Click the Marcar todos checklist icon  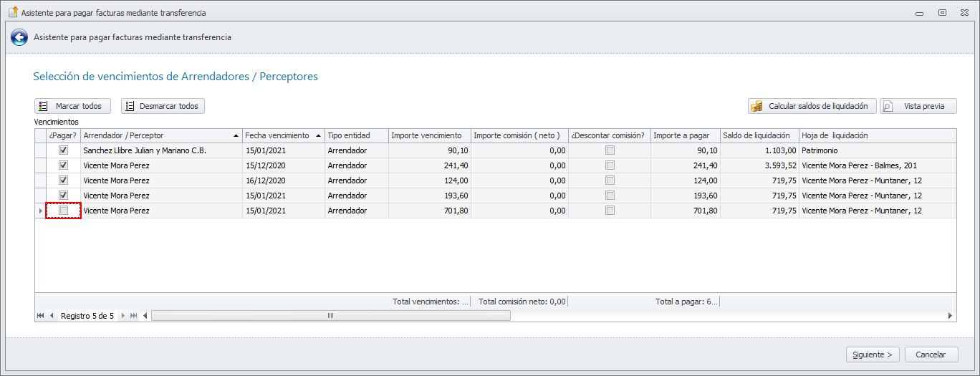pyautogui.click(x=43, y=106)
